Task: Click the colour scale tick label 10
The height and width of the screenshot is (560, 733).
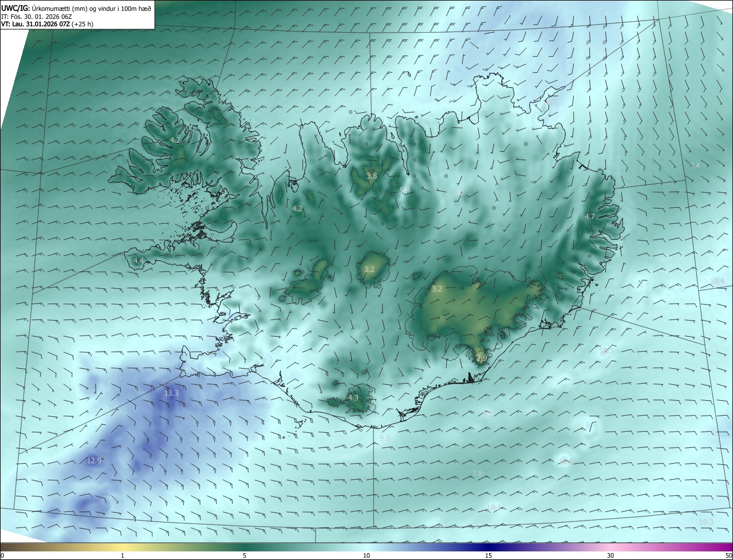Action: pos(366,555)
